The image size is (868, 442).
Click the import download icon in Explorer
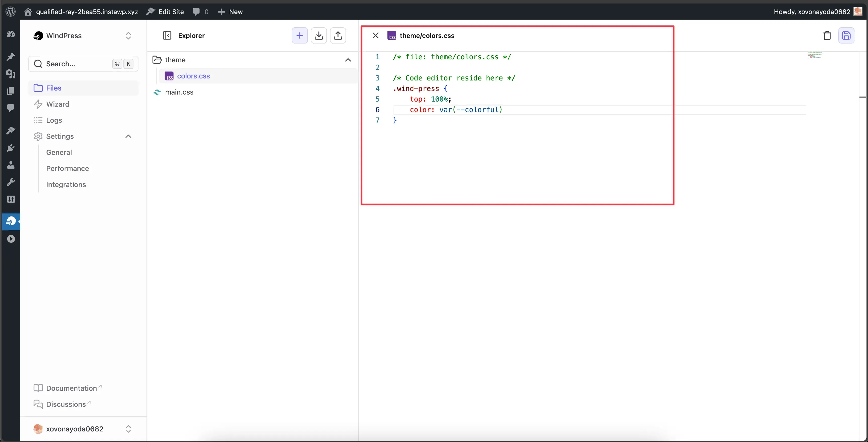(x=319, y=35)
